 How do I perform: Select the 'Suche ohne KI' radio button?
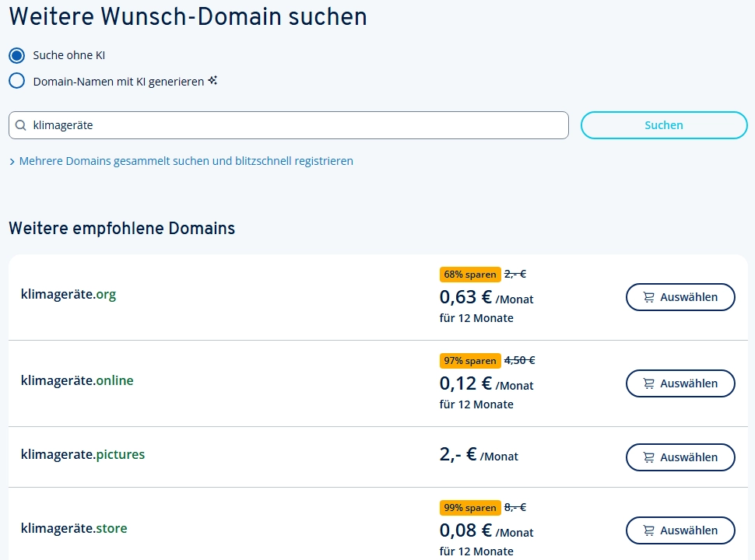[x=17, y=55]
